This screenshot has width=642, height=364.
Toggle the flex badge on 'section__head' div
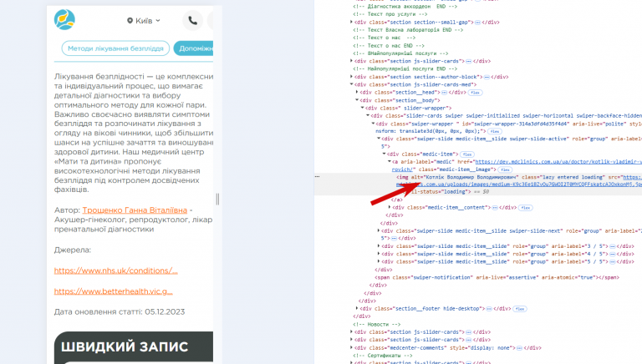coord(476,93)
